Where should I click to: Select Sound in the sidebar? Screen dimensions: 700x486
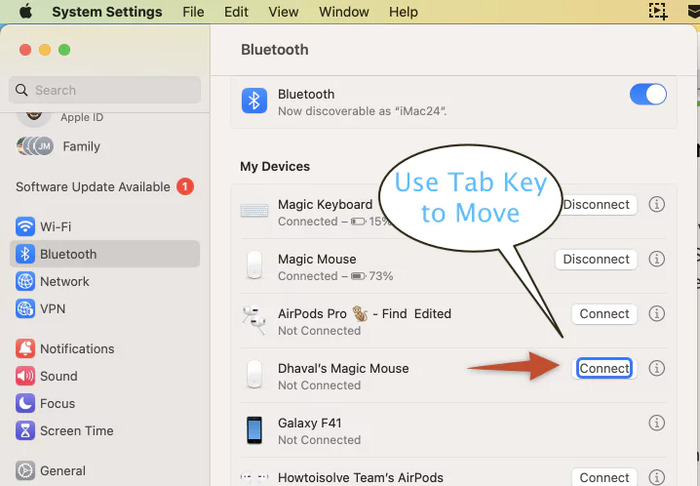tap(58, 376)
